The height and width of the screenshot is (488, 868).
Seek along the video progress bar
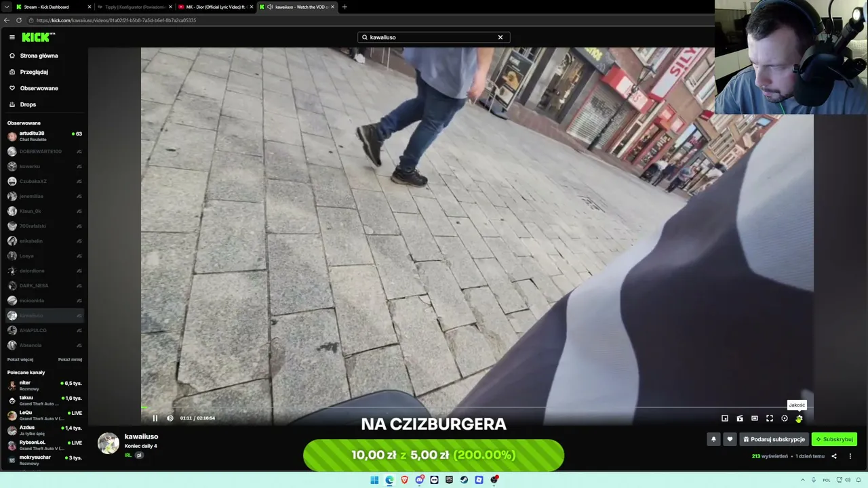coord(477,408)
